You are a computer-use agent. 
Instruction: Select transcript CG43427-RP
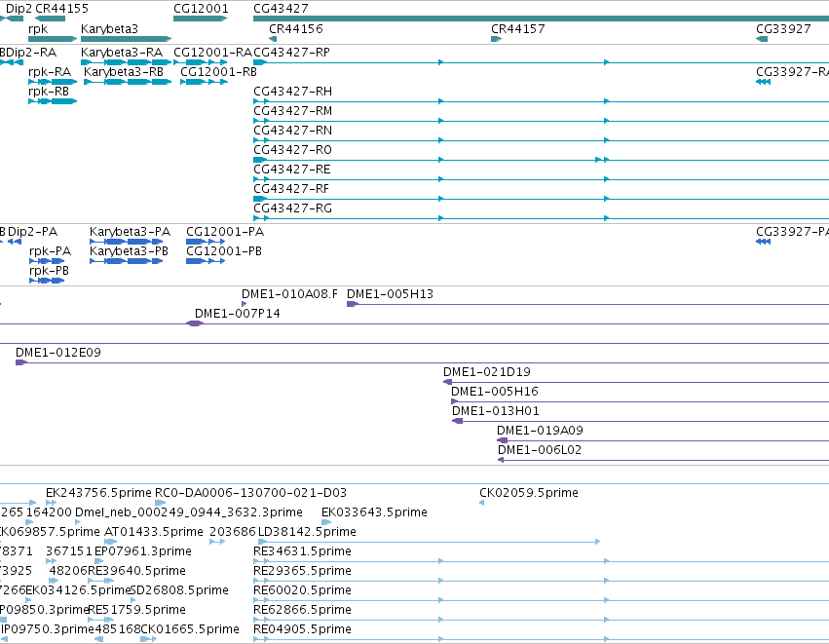(292, 53)
